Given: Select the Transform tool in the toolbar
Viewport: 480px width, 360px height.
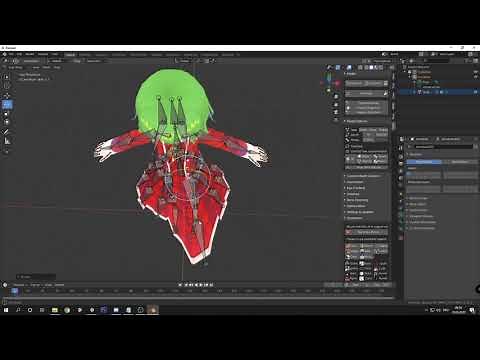Looking at the screenshot, I should pos(7,122).
